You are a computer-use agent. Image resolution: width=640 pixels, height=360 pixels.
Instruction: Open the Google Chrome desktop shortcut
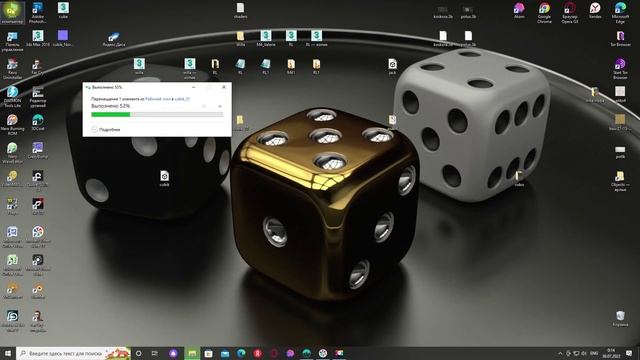pos(544,13)
